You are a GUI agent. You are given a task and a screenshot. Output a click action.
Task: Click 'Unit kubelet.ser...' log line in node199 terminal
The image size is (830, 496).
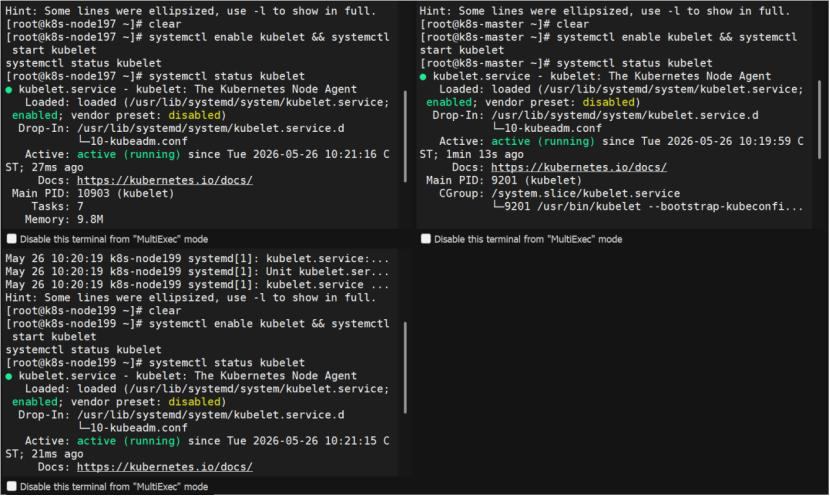pyautogui.click(x=328, y=272)
